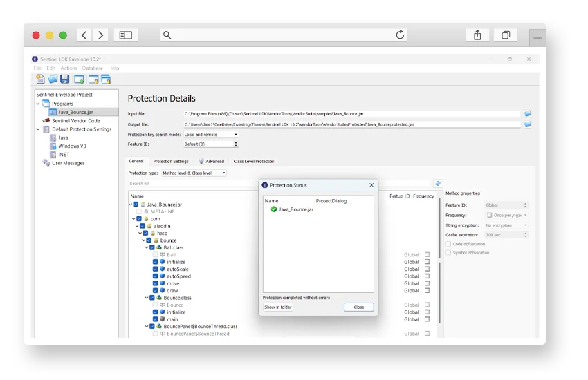
Task: Collapse Default Protection Settings node
Action: click(38, 129)
